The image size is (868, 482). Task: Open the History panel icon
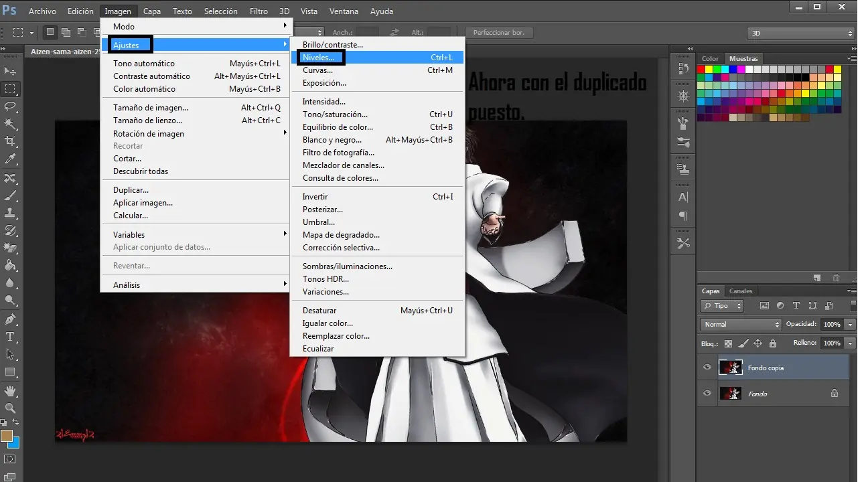pos(683,68)
